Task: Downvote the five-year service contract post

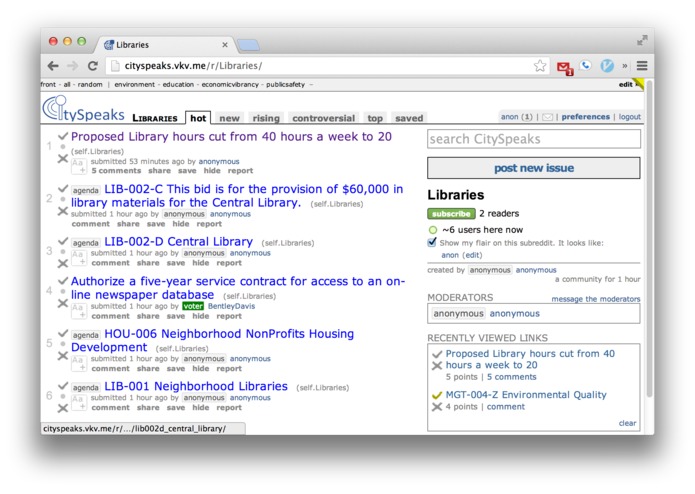Action: (x=63, y=303)
